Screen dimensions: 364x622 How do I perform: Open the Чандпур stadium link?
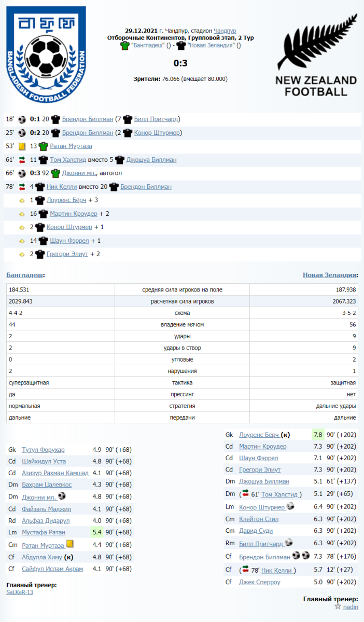pos(225,31)
